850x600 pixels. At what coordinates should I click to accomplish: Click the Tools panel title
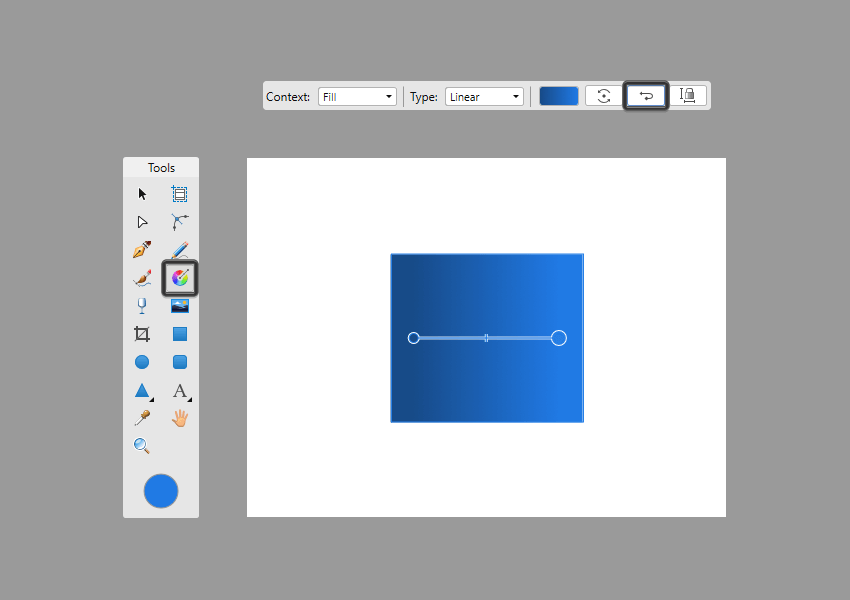coord(162,168)
